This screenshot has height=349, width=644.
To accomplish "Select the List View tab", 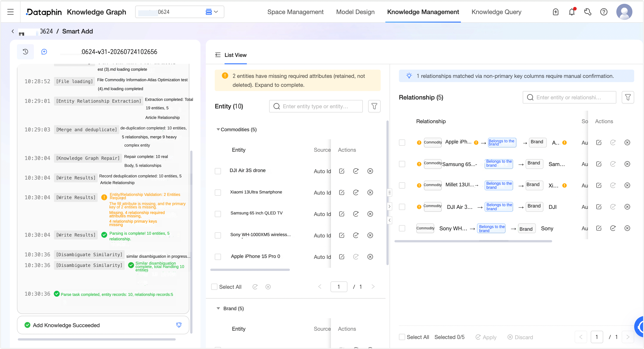I will pyautogui.click(x=235, y=55).
